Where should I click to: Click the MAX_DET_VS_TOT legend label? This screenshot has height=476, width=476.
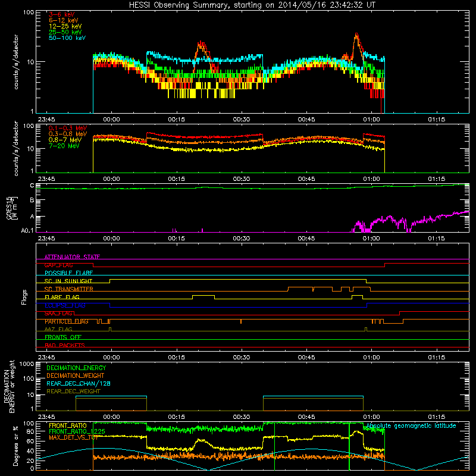point(73,437)
